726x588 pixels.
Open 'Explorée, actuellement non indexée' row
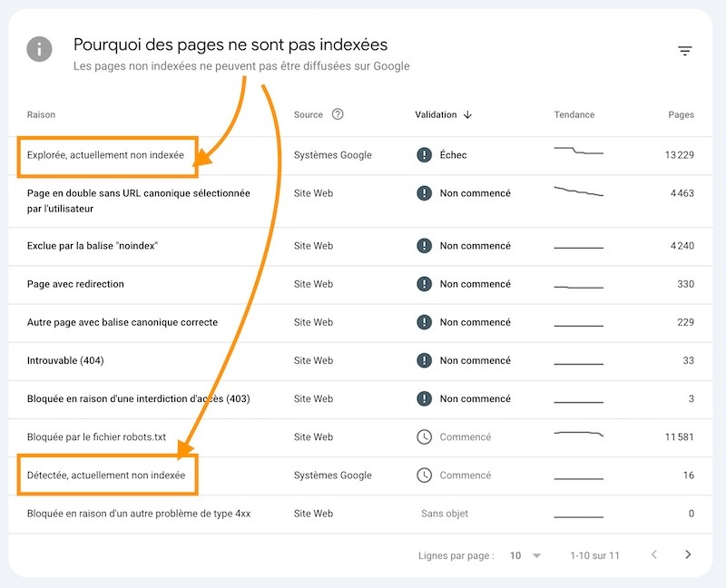360,155
